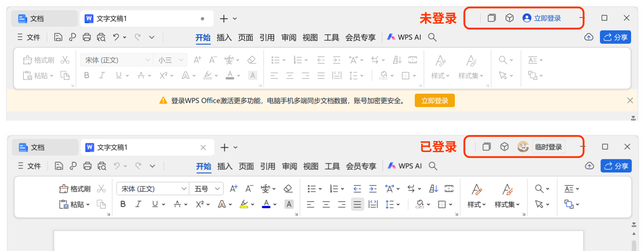Open the 会员专享 tab in the lower window
644x251 pixels.
pos(361,166)
